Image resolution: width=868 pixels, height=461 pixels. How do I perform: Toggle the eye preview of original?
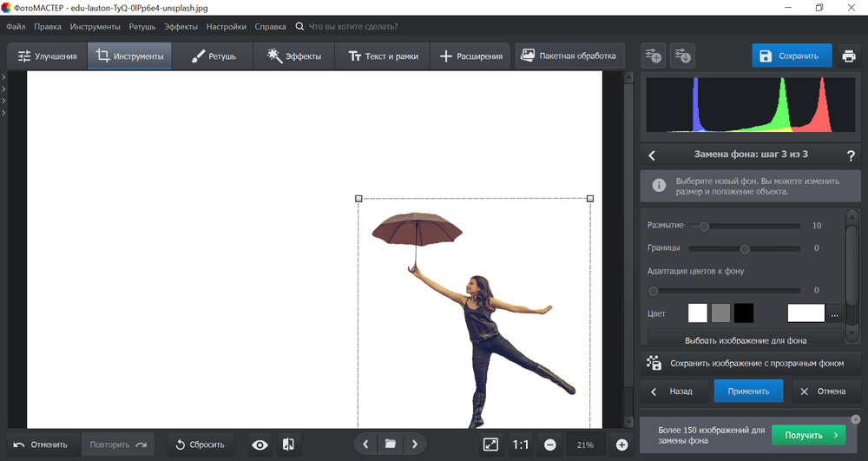pos(260,445)
